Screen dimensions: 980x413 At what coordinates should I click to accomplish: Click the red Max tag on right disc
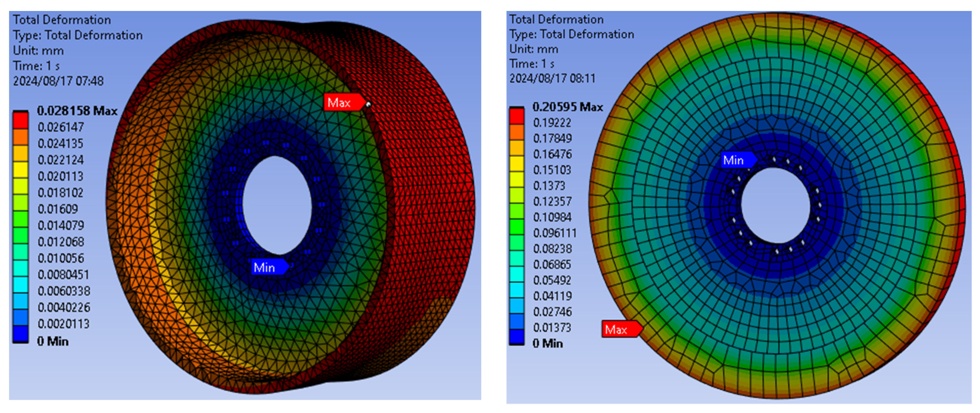[619, 329]
